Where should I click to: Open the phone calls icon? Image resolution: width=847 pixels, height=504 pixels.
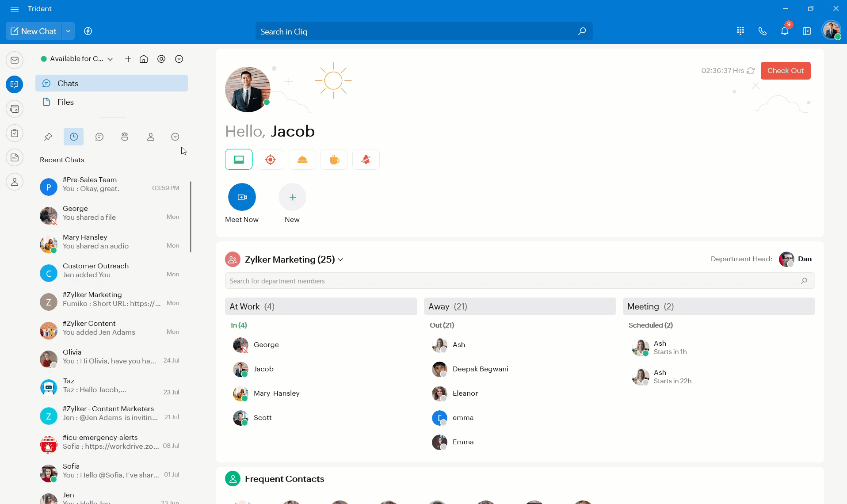[x=763, y=31]
